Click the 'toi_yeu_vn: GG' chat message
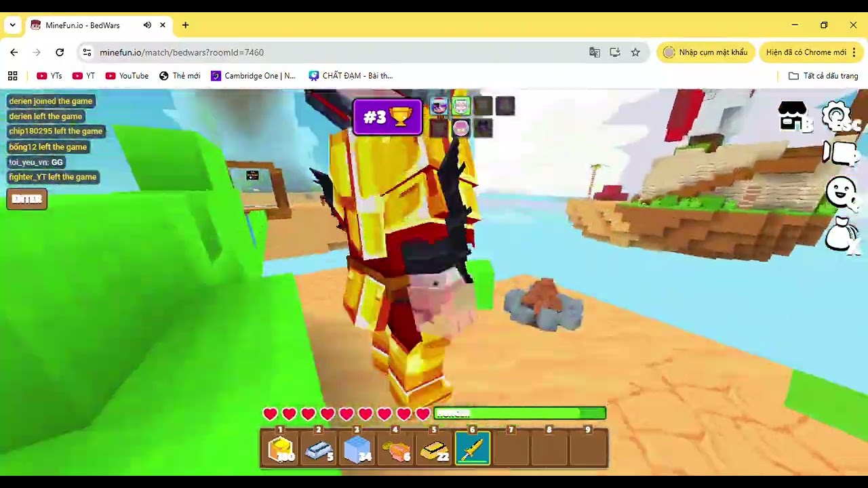The width and height of the screenshot is (868, 488). coord(36,162)
